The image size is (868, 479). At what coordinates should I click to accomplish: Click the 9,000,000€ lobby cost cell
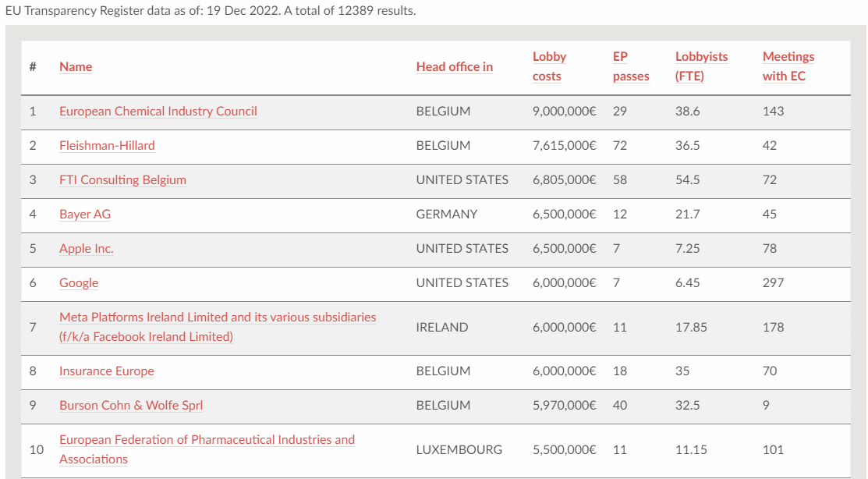tap(564, 112)
